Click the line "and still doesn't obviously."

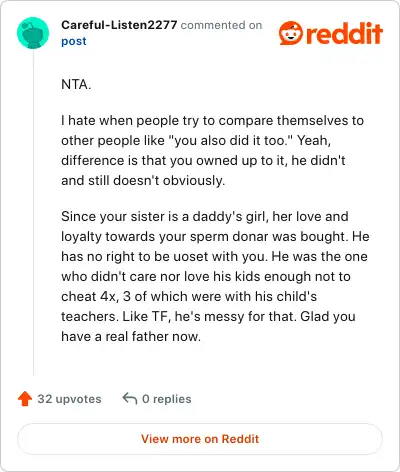pos(143,180)
